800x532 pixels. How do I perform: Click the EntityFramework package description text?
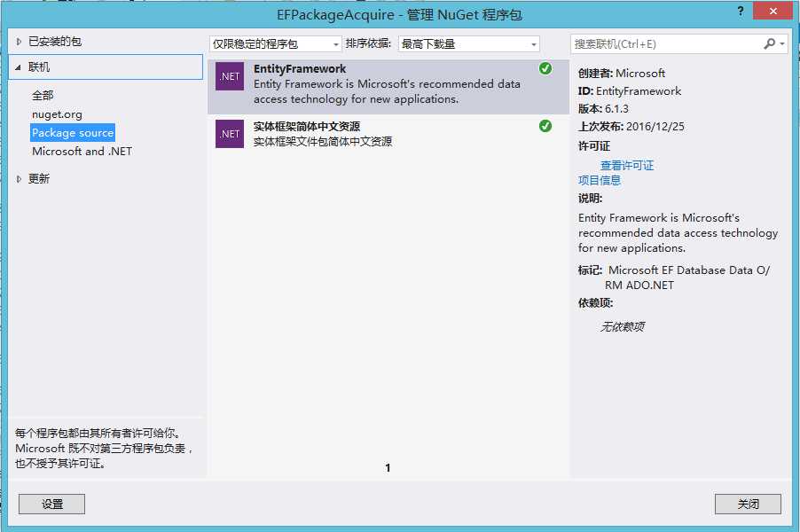[387, 91]
